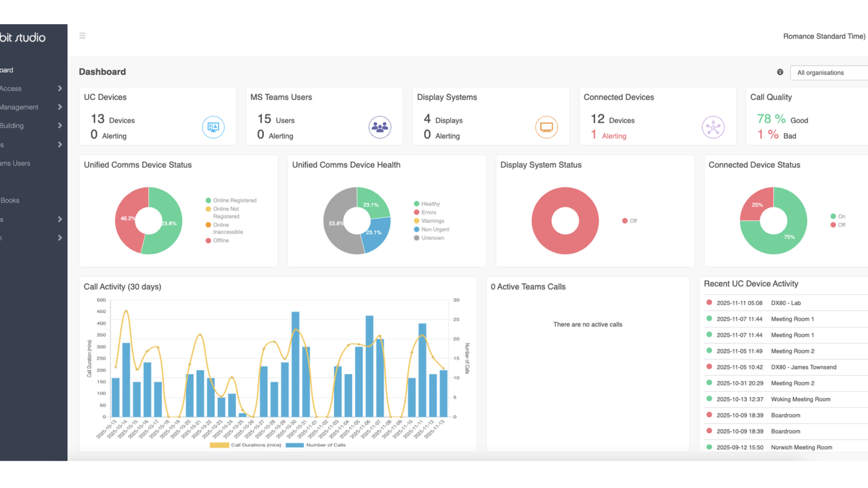Toggle Number of Calls legend item
The height and width of the screenshot is (488, 868).
pyautogui.click(x=325, y=445)
